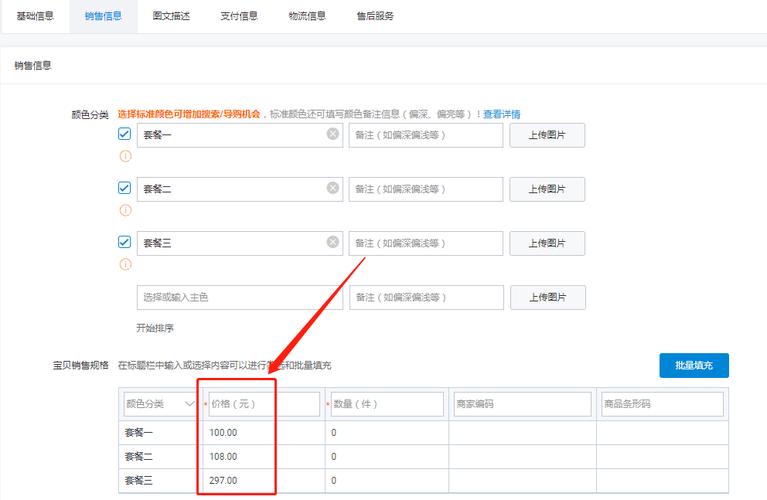This screenshot has height=500, width=767.
Task: Click the 批量填充 button
Action: coord(694,365)
